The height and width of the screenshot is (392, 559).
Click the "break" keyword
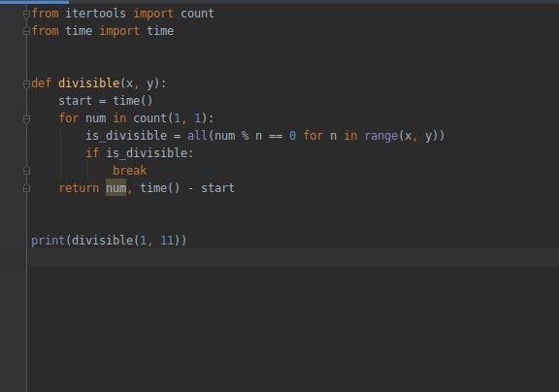coord(129,171)
